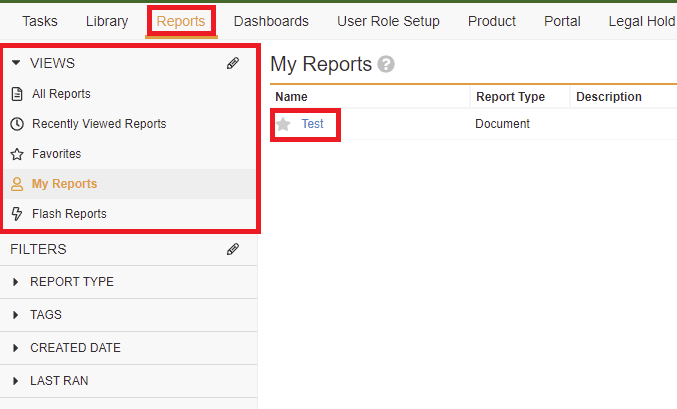
Task: Click the pencil edit icon beside FILTERS
Action: click(233, 249)
